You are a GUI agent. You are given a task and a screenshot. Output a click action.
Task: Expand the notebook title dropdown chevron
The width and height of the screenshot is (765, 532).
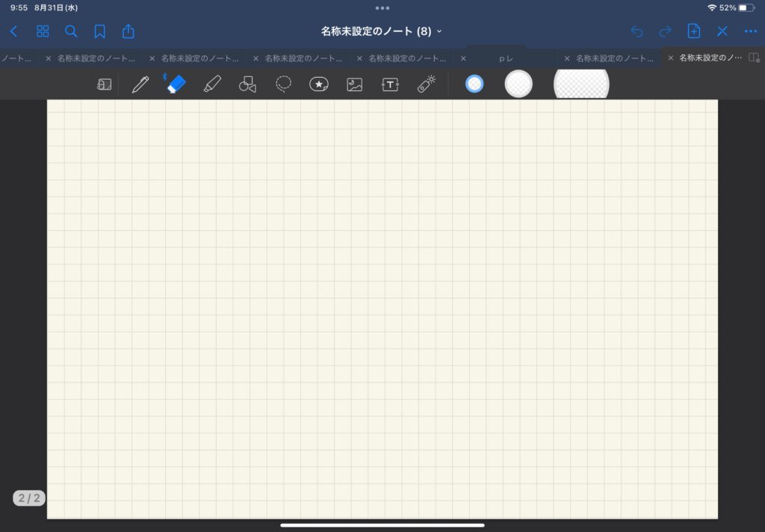[439, 31]
